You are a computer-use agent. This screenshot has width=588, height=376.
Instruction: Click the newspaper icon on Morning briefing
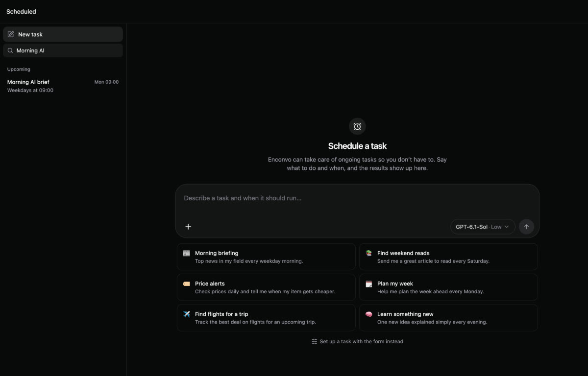coord(187,253)
